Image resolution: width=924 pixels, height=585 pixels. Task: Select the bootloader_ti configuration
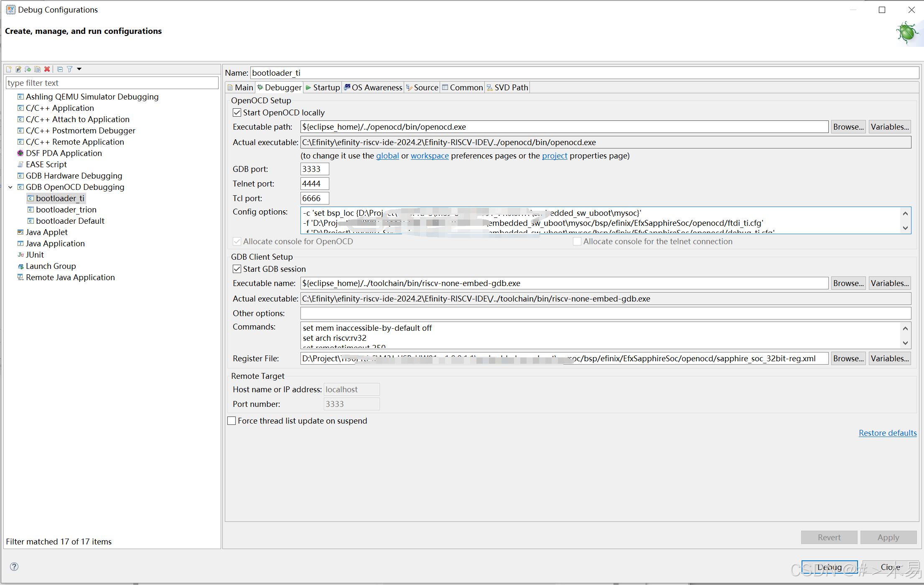click(60, 198)
